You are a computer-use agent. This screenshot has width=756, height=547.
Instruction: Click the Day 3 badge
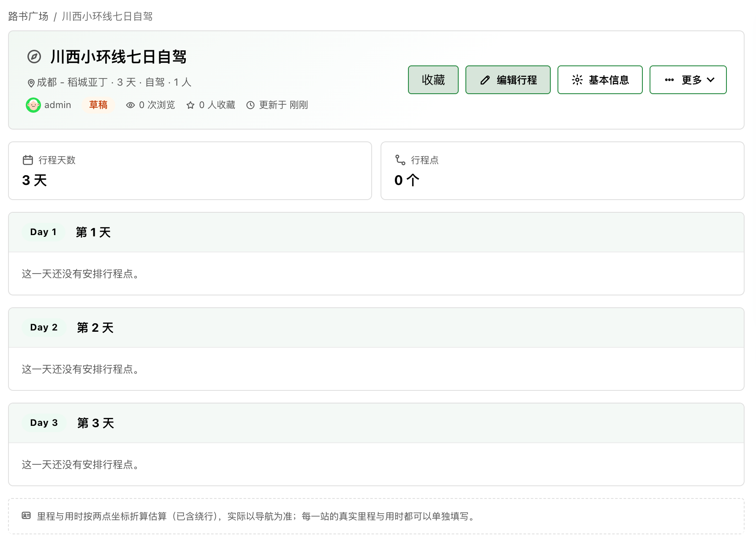click(x=44, y=423)
